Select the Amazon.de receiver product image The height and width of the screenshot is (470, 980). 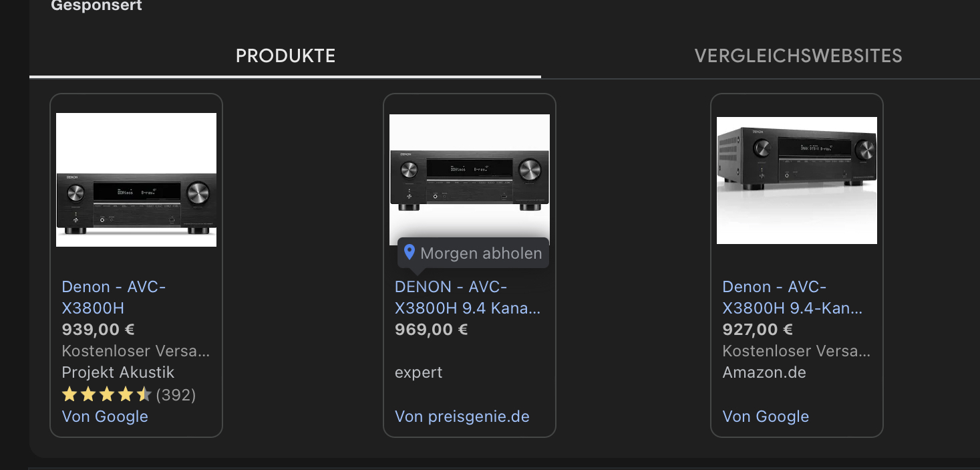[x=797, y=181]
